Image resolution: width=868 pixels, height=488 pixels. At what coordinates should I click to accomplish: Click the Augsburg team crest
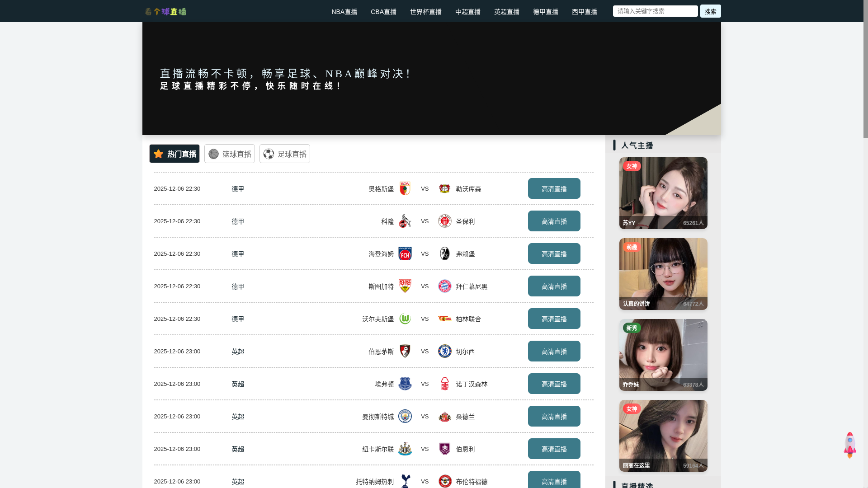tap(405, 188)
